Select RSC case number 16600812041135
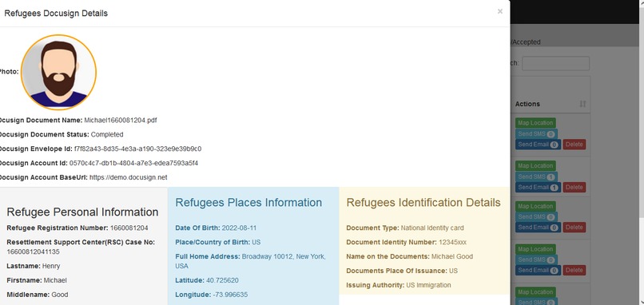 [33, 252]
